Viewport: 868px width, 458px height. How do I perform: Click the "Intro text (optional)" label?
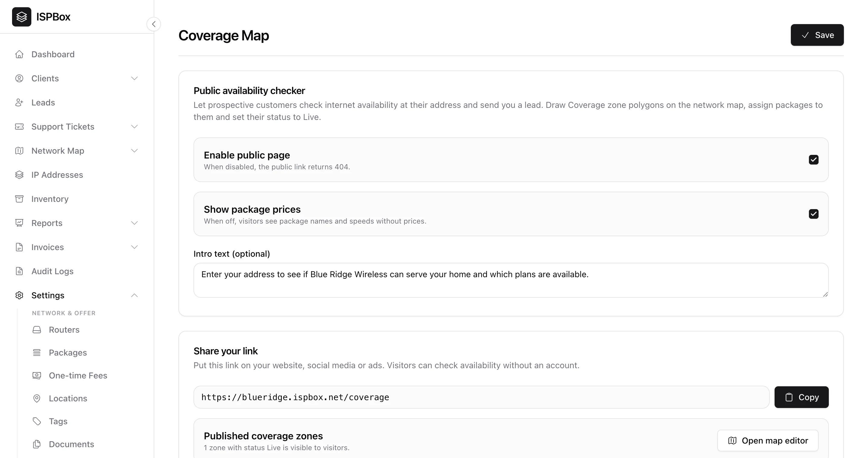(x=231, y=254)
